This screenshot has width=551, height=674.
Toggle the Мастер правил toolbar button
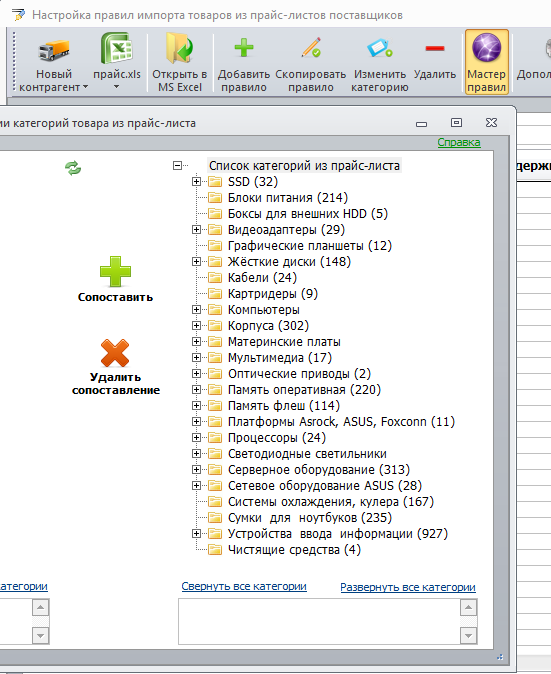pos(487,61)
